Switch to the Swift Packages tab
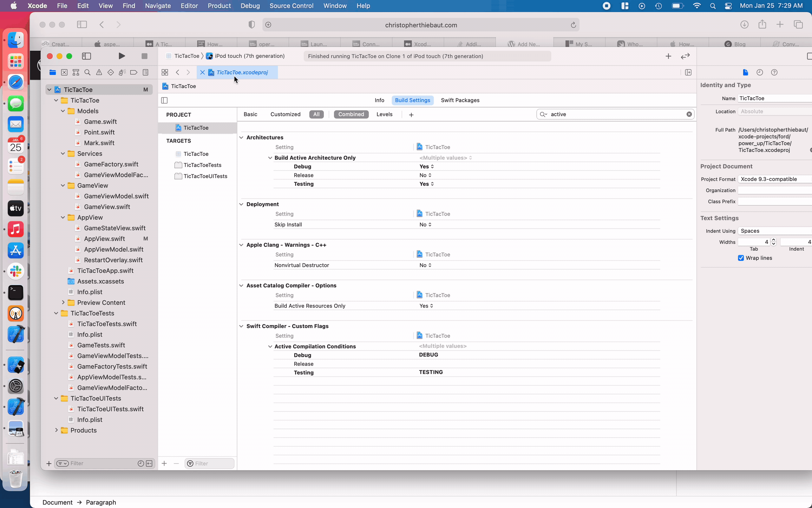 460,100
